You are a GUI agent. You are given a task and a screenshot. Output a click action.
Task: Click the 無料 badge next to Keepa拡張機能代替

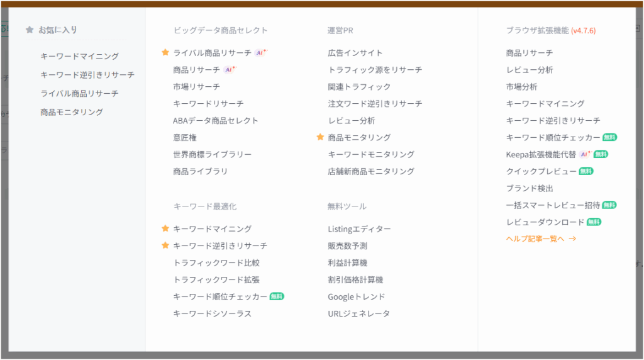click(x=601, y=154)
